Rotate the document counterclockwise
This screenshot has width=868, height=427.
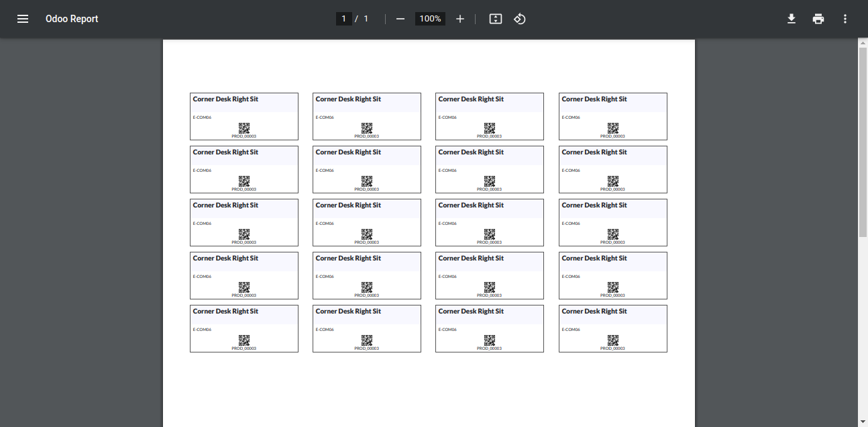(x=520, y=19)
